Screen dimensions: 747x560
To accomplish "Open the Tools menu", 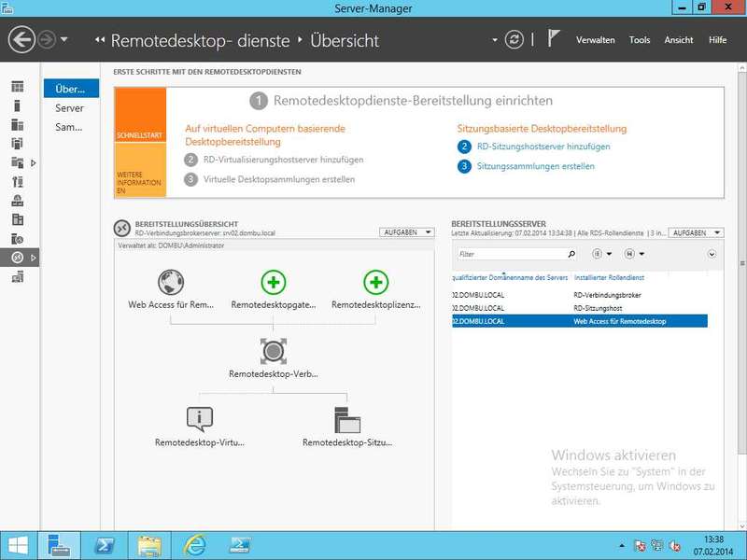I will pyautogui.click(x=640, y=40).
